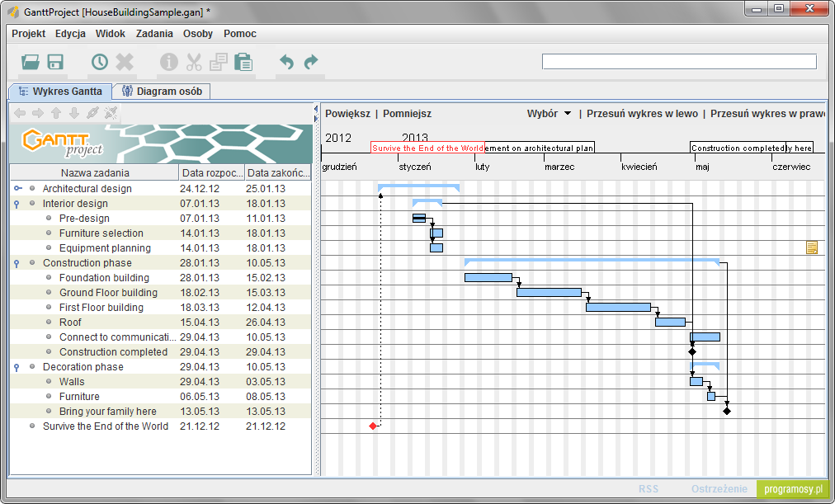
Task: Switch to the Diagram osób tab
Action: click(x=163, y=92)
